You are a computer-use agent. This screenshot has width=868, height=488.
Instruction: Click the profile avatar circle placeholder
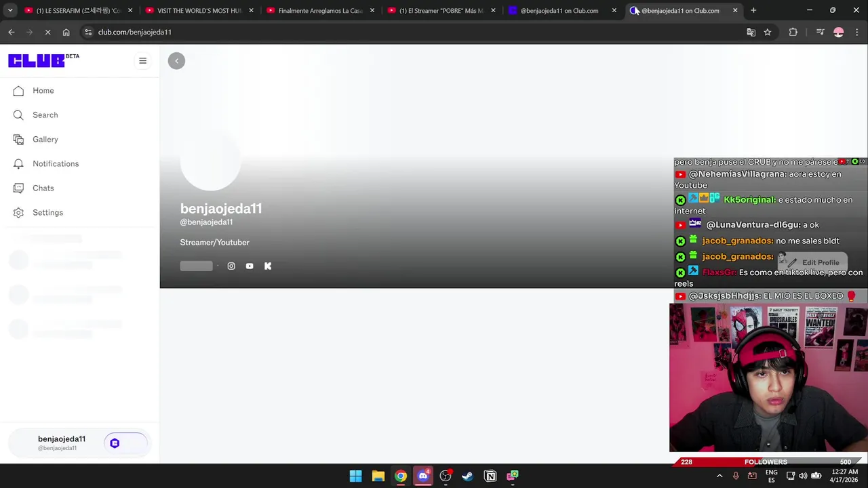pyautogui.click(x=210, y=161)
